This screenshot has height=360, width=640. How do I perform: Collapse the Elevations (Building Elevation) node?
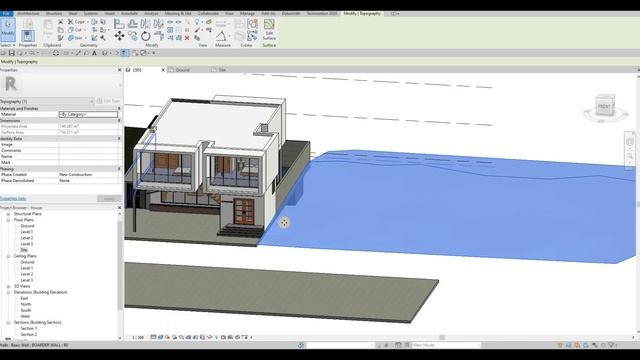[8, 292]
